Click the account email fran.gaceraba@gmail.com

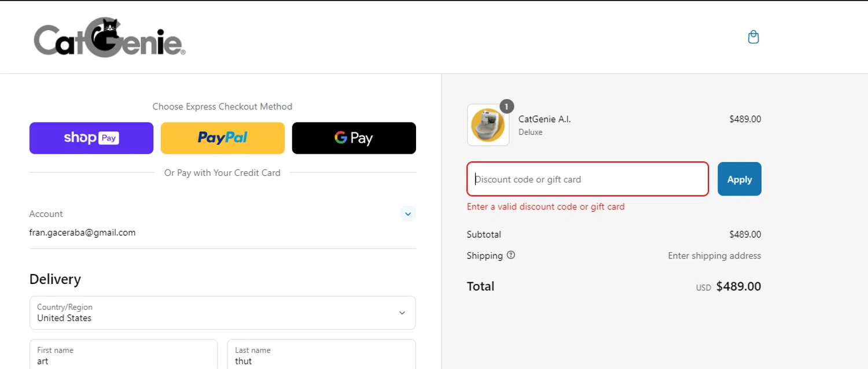coord(82,233)
